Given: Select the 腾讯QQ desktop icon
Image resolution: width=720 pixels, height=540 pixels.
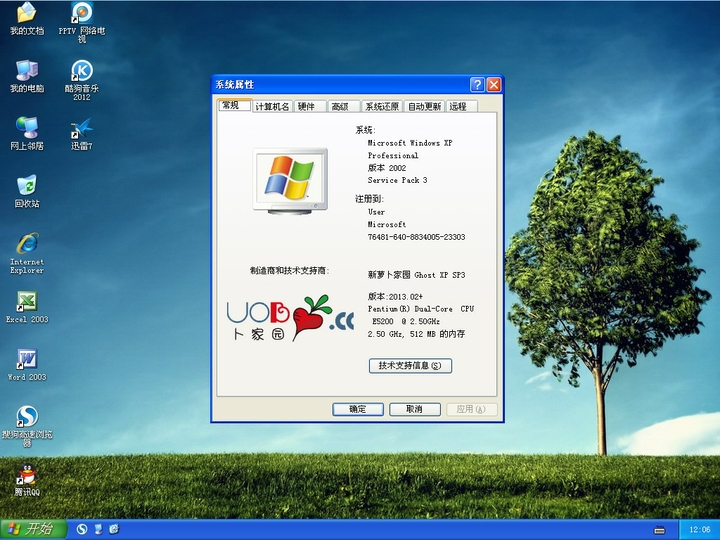Looking at the screenshot, I should tap(27, 480).
